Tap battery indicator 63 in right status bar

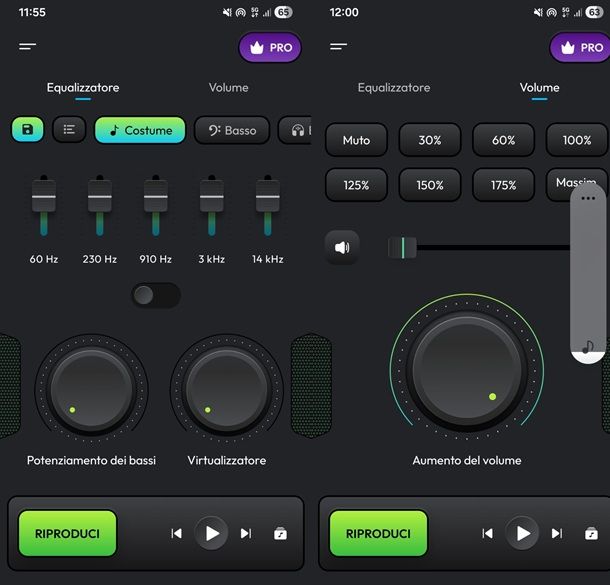point(594,12)
